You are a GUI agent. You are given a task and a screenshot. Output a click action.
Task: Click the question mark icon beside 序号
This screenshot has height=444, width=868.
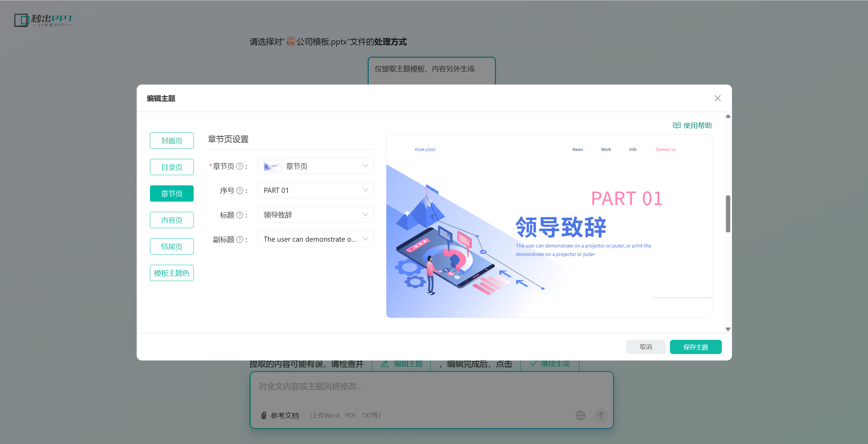tap(239, 191)
